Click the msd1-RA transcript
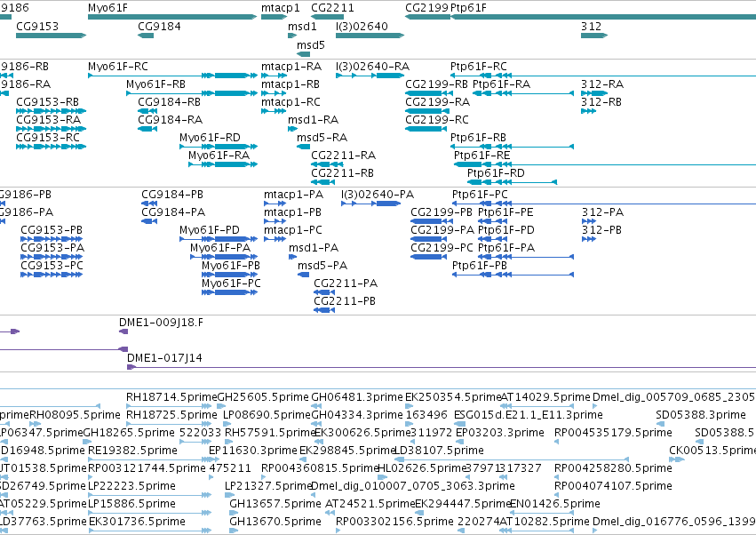Viewport: 756px width, 535px height. tap(292, 129)
